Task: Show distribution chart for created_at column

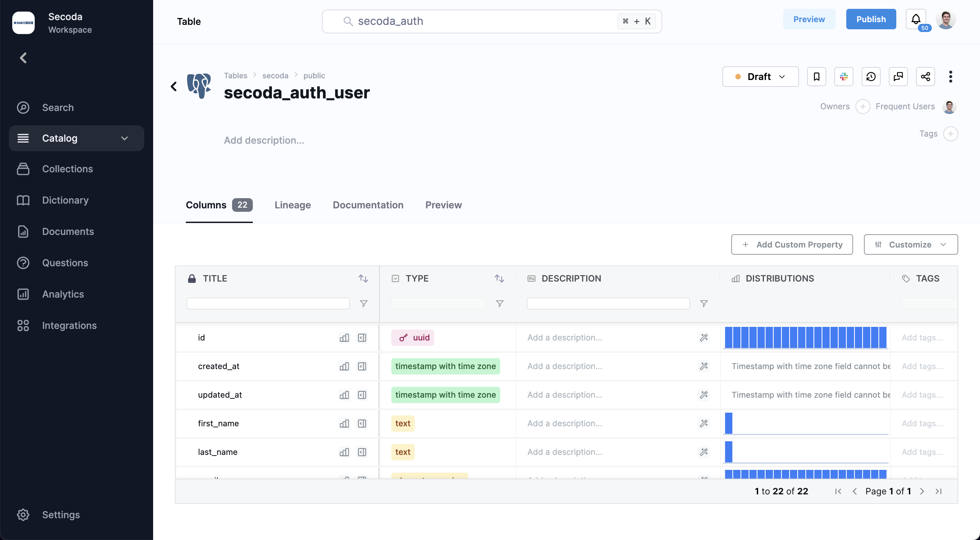Action: coord(344,366)
